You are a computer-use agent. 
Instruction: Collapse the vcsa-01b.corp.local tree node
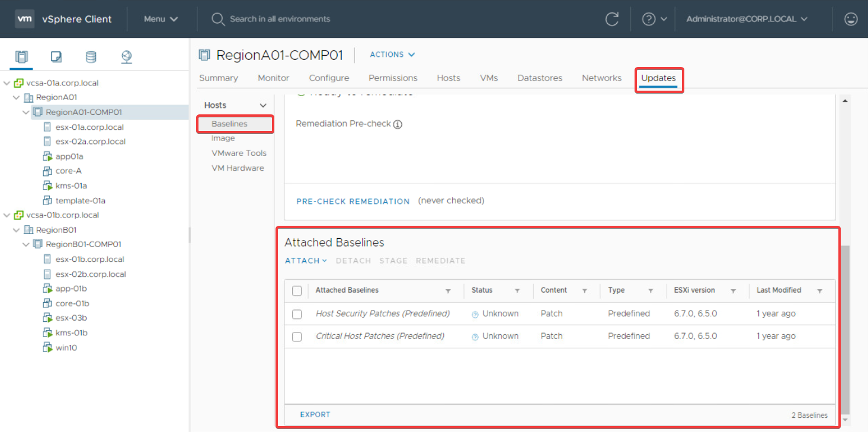(x=7, y=215)
